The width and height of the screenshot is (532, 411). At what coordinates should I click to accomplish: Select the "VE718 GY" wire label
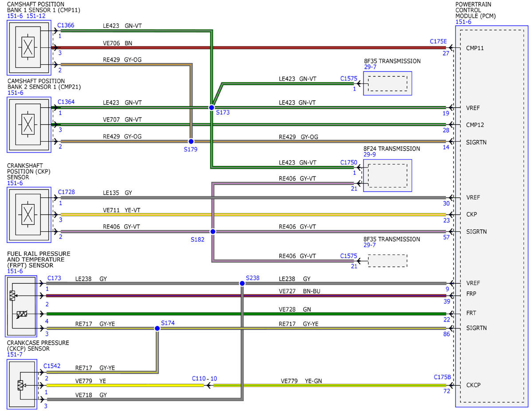[91, 395]
